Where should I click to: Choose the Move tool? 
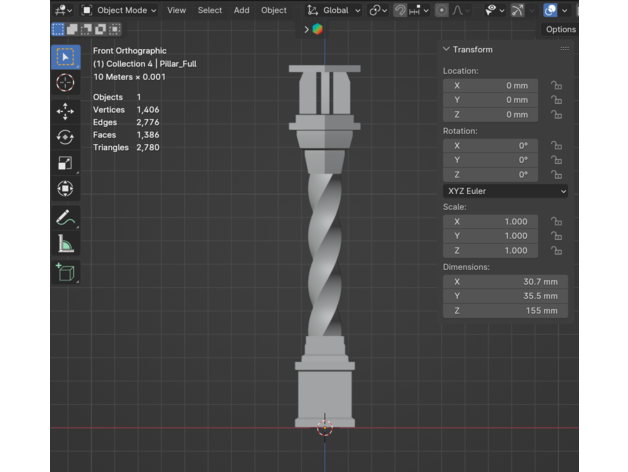65,111
